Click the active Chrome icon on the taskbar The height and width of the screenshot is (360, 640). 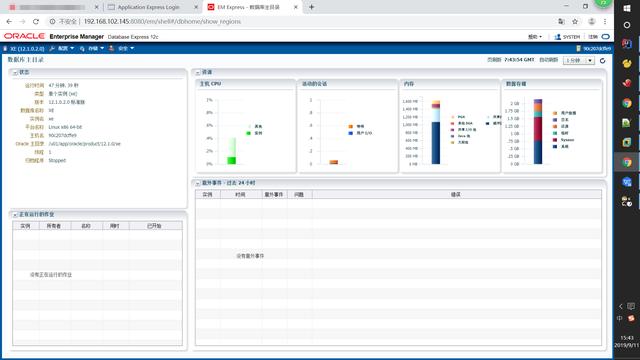[627, 162]
